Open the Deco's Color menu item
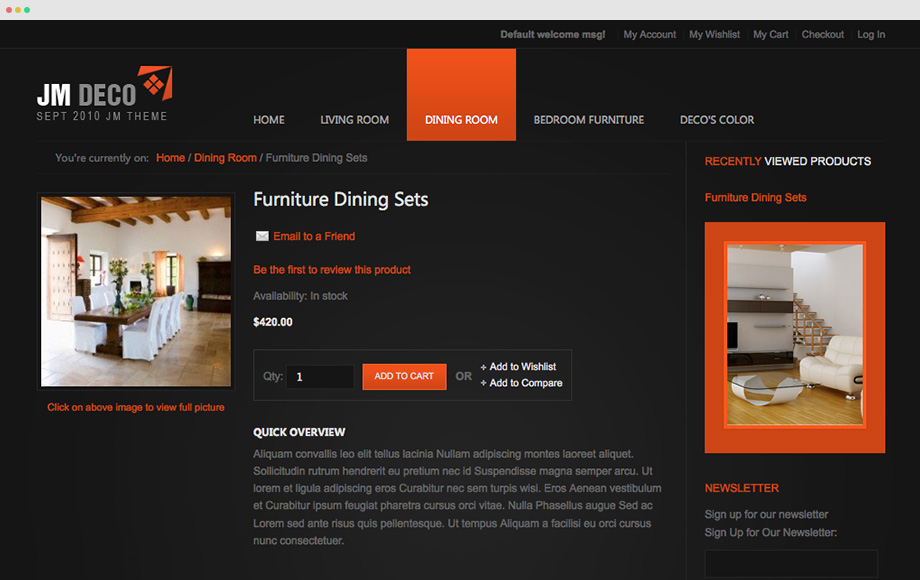 [x=717, y=120]
